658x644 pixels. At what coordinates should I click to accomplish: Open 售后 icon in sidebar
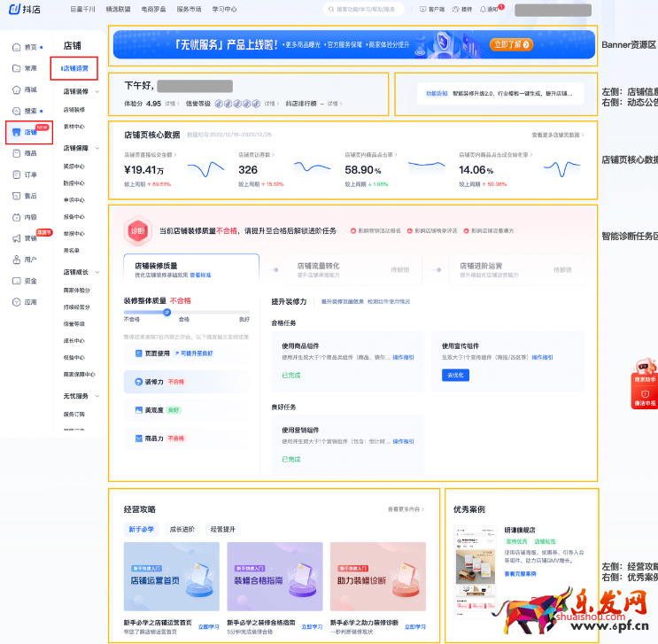(16, 196)
